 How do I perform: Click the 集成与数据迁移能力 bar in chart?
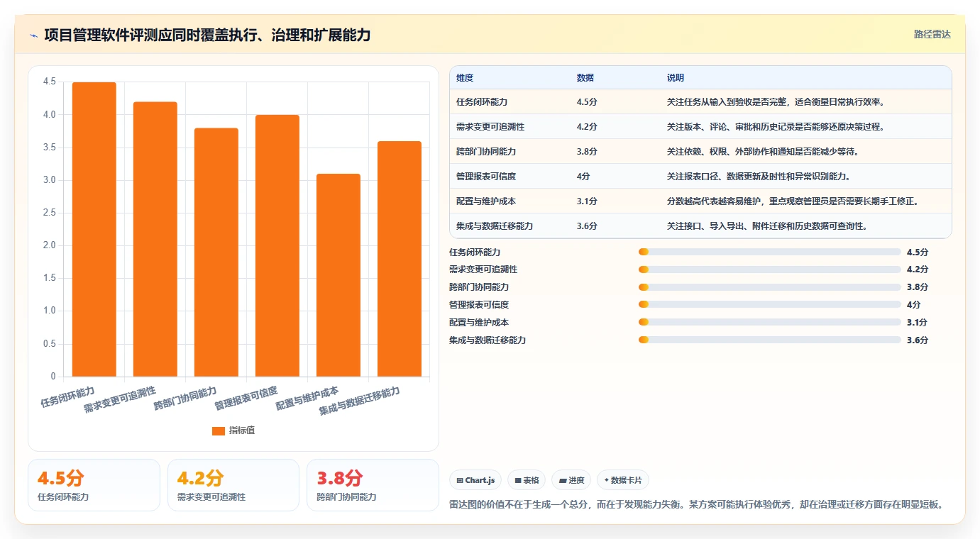[x=400, y=259]
